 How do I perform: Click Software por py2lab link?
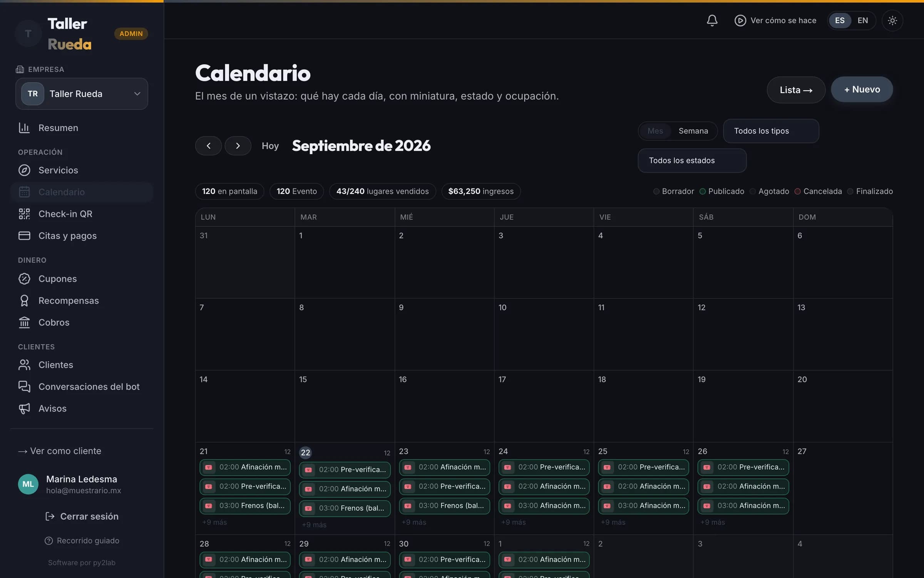pos(82,563)
